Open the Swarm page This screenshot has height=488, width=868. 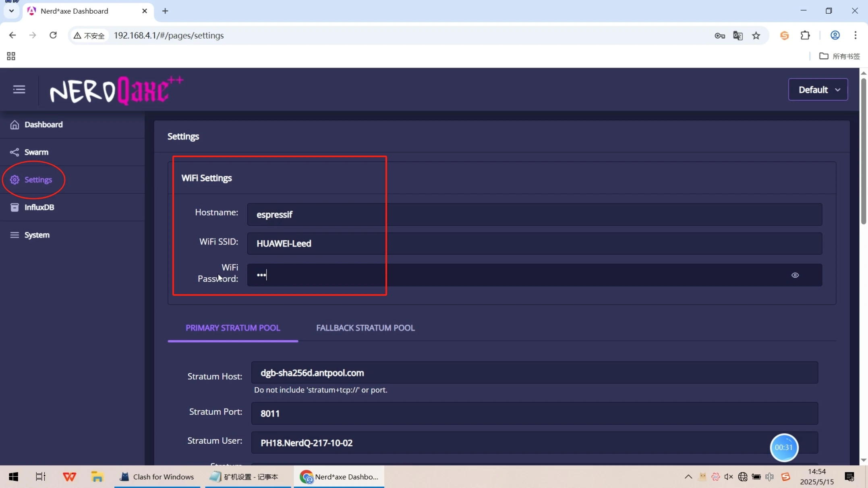[x=36, y=152]
